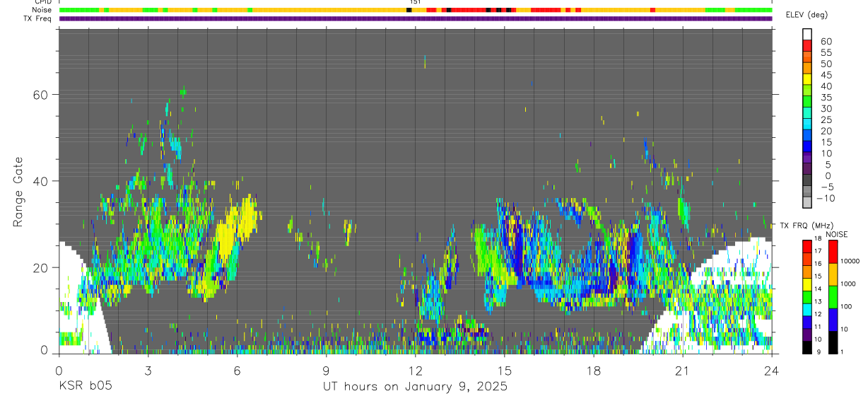
Task: Click the white top block of elevation colorbar
Action: tap(807, 35)
